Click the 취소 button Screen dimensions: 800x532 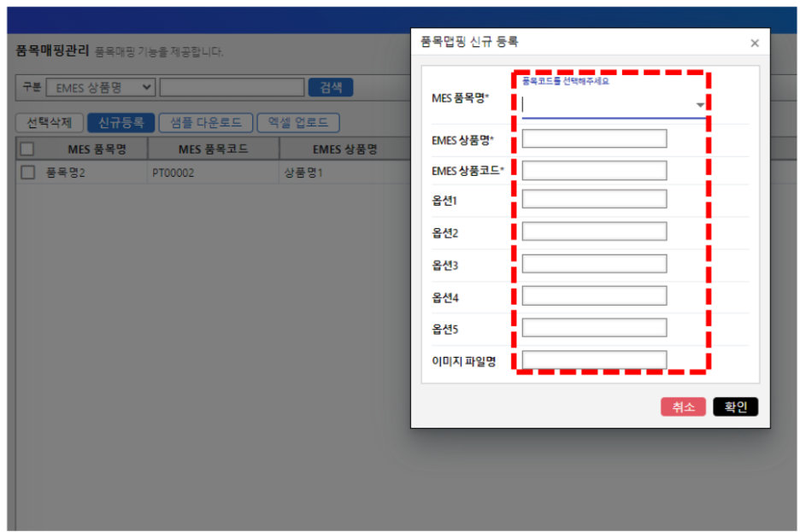pos(683,406)
